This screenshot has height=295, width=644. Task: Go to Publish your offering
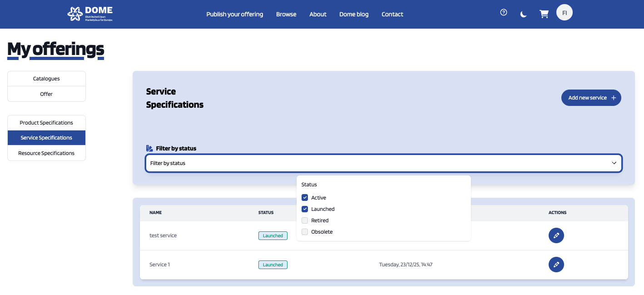pyautogui.click(x=234, y=14)
